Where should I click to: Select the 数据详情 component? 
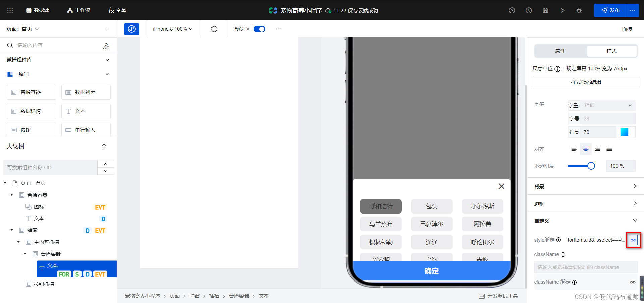[32, 111]
